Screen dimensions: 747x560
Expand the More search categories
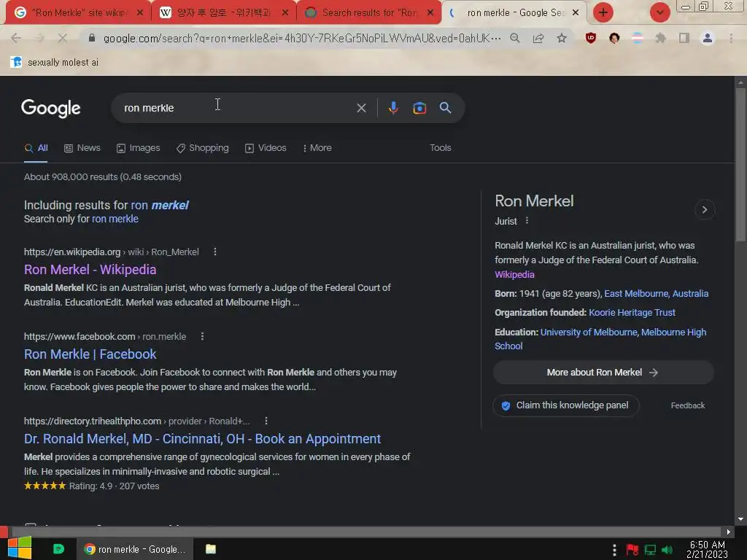[x=317, y=148]
